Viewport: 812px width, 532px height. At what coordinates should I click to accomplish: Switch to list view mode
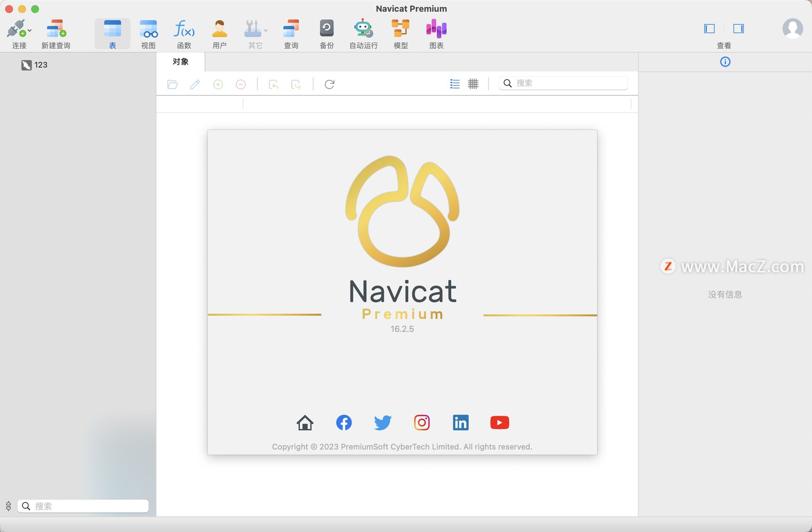click(x=455, y=84)
